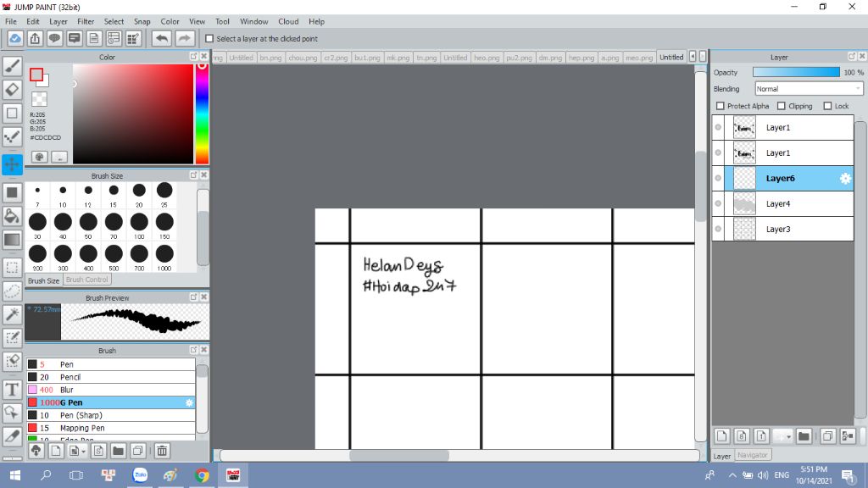Image resolution: width=868 pixels, height=488 pixels.
Task: Open the add-brush dropdown arrow in Brush panel
Action: pos(83,451)
